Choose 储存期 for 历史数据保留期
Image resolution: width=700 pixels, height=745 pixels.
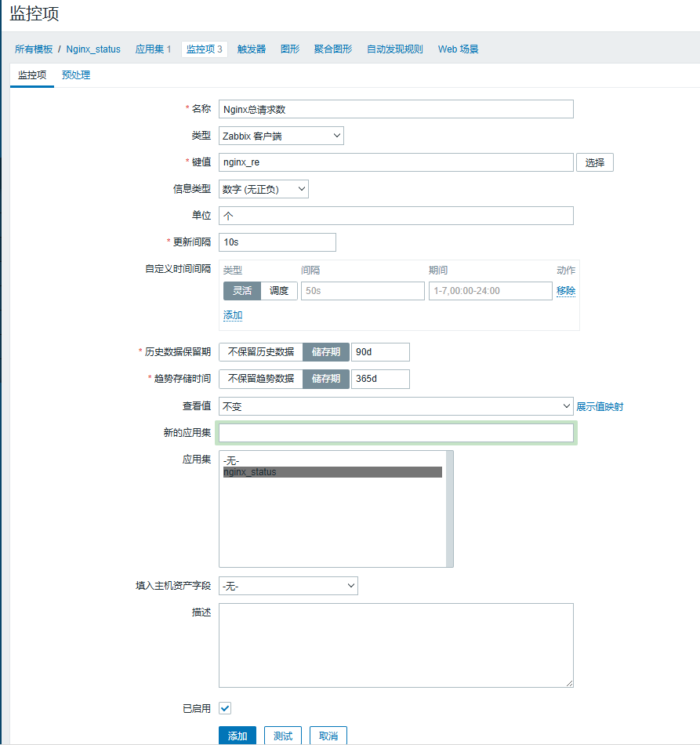tap(326, 352)
